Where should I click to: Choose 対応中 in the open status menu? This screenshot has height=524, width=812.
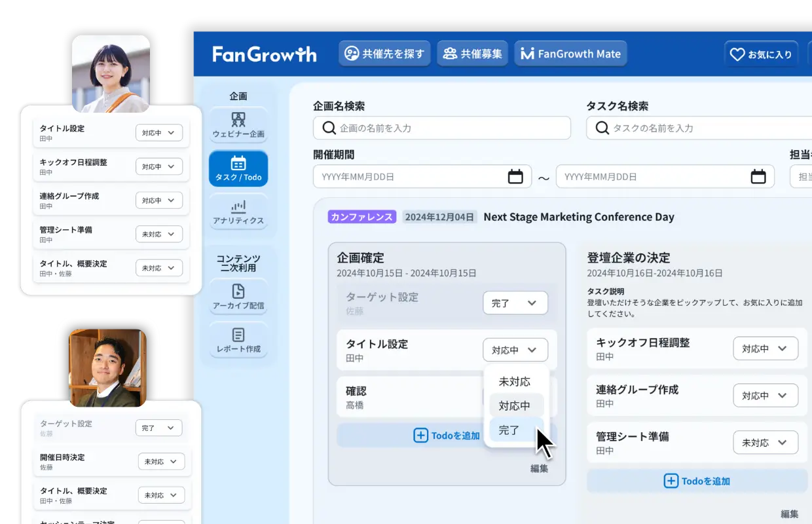pos(515,405)
